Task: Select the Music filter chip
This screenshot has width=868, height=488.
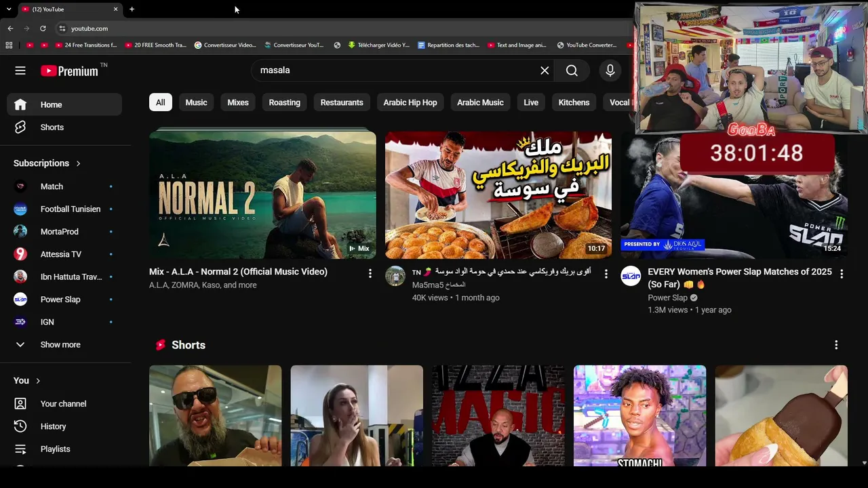Action: tap(196, 102)
